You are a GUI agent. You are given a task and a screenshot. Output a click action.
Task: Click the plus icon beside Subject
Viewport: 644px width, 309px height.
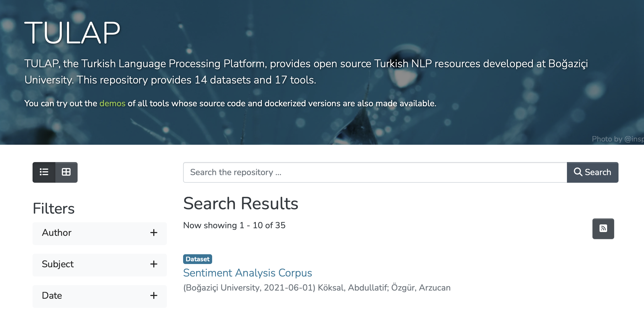coord(154,264)
